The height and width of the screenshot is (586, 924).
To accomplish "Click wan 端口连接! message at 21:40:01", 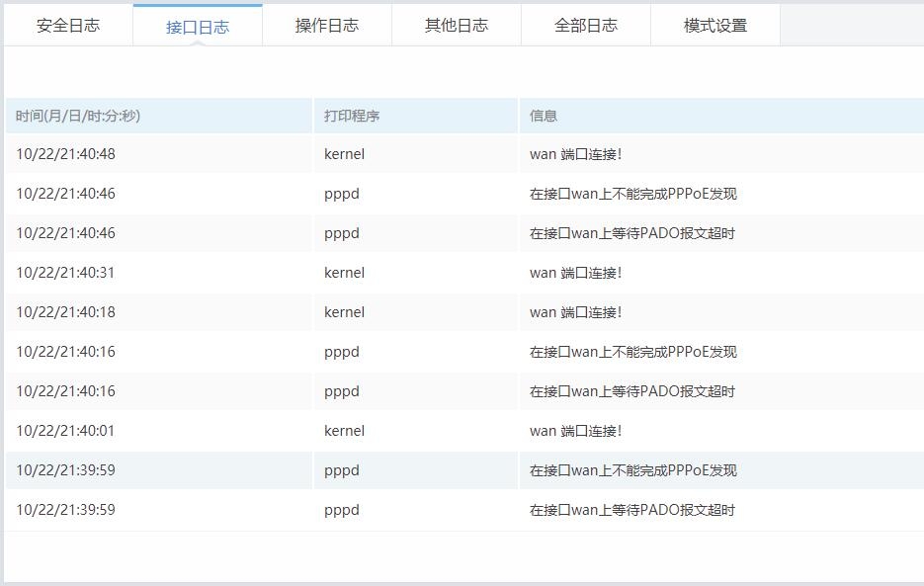I will [x=576, y=431].
